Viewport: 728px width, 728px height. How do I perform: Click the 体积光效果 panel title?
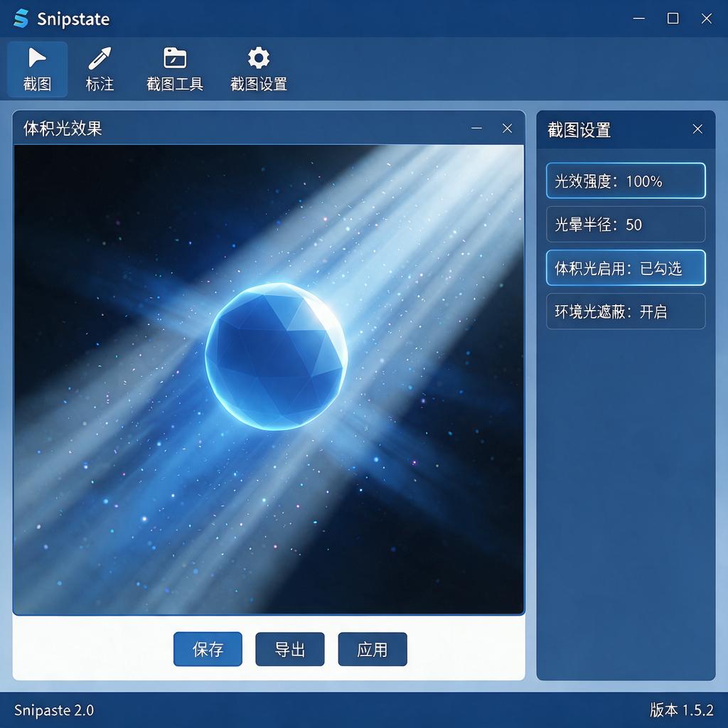point(63,129)
